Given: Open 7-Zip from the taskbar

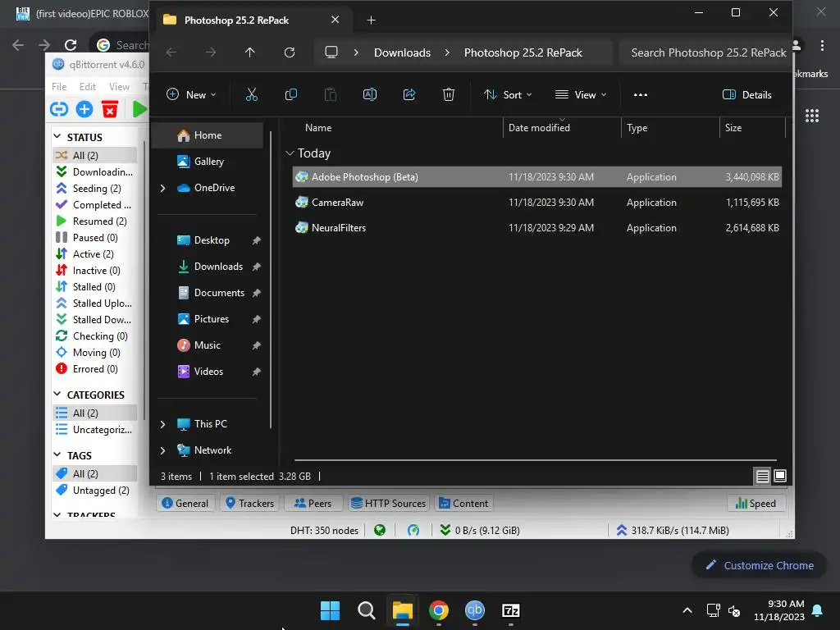Looking at the screenshot, I should 510,610.
